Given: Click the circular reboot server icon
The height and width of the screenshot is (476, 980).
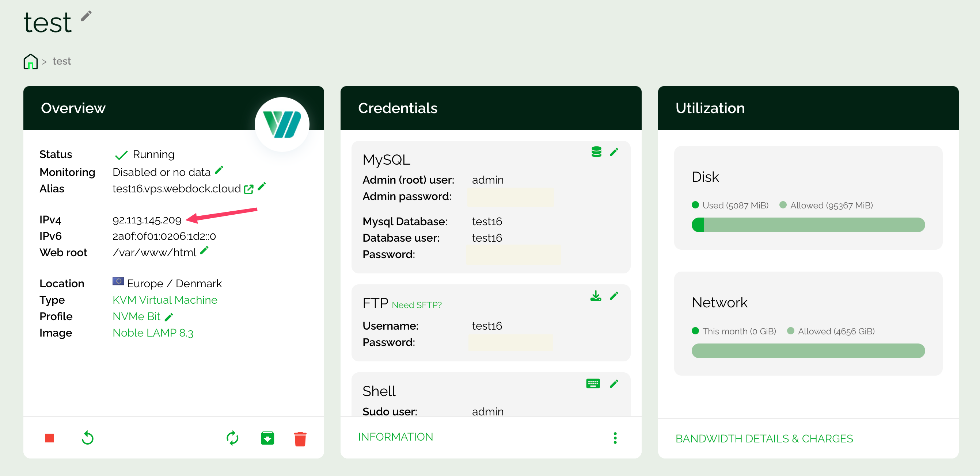Looking at the screenshot, I should pyautogui.click(x=87, y=438).
